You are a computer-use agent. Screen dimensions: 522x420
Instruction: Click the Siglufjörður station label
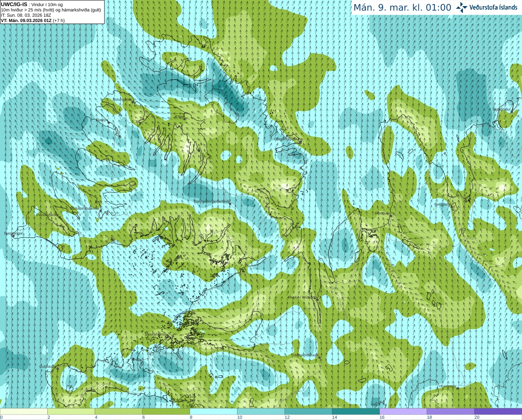pos(502,109)
